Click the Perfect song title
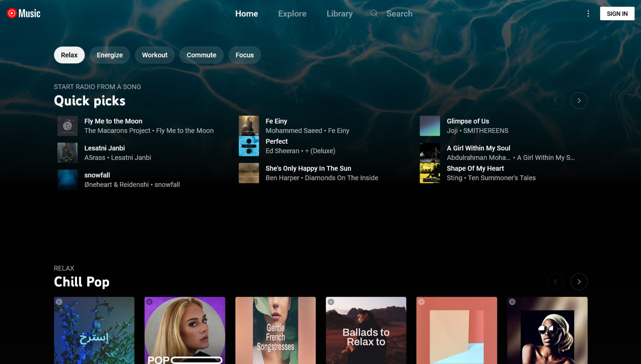 point(276,142)
